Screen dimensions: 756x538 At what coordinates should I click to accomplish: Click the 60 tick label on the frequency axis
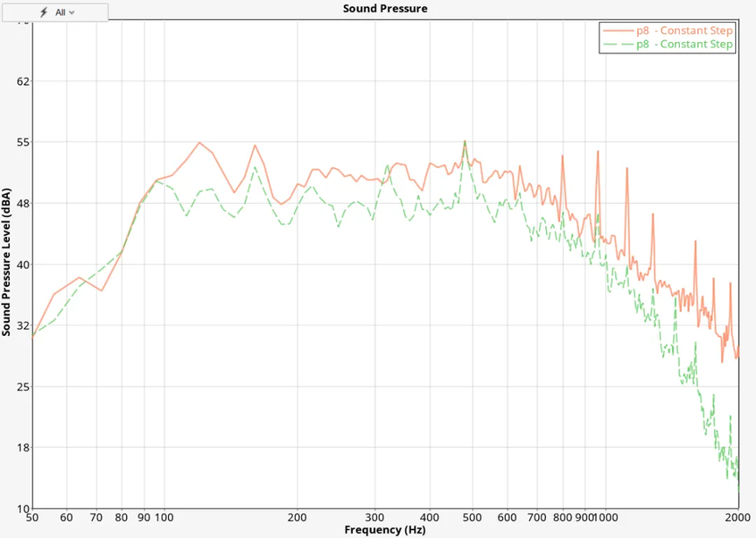click(x=66, y=517)
